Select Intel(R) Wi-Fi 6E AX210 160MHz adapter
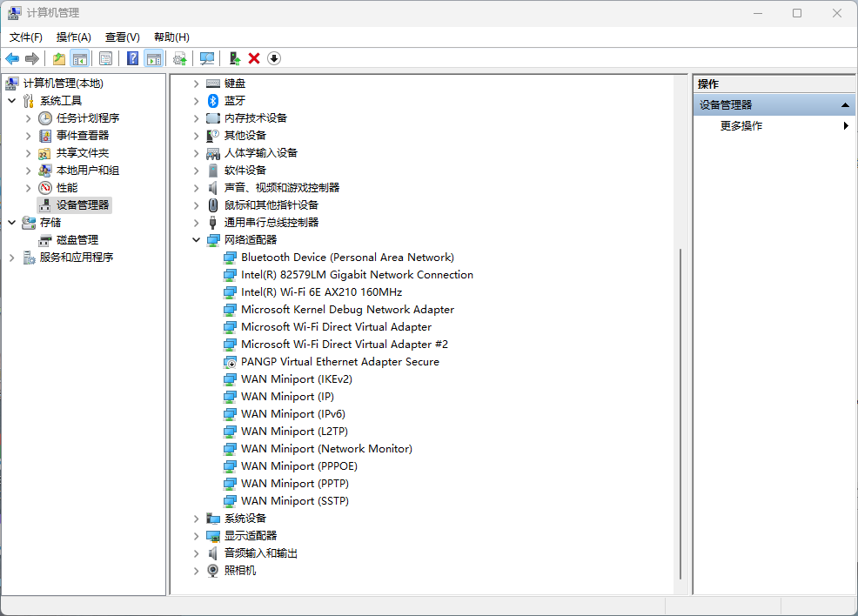The width and height of the screenshot is (858, 616). 321,292
